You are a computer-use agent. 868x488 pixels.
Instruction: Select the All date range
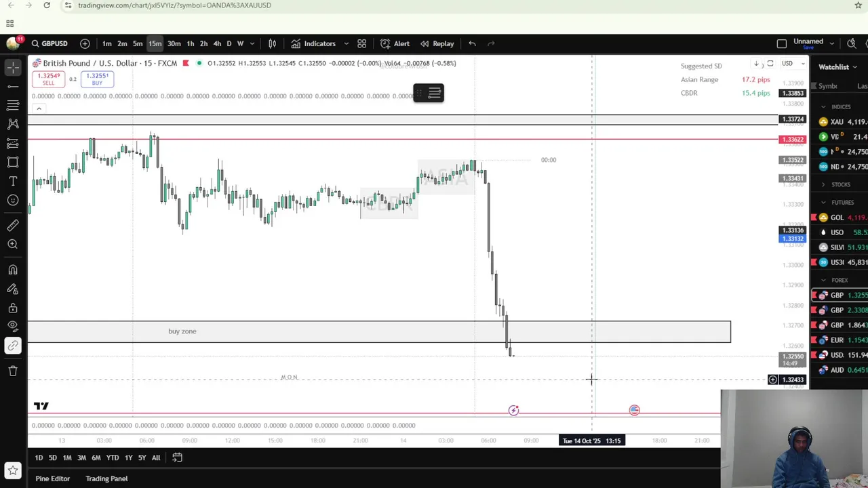pyautogui.click(x=156, y=457)
